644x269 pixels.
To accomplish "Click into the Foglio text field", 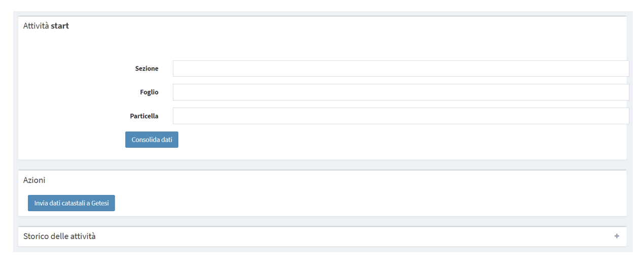I will click(x=401, y=92).
